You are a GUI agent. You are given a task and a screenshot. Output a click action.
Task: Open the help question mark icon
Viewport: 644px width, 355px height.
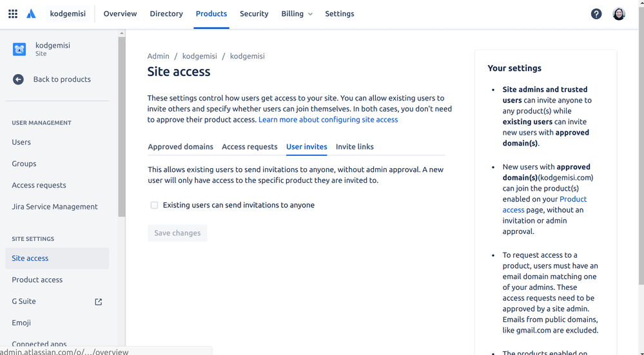tap(596, 14)
